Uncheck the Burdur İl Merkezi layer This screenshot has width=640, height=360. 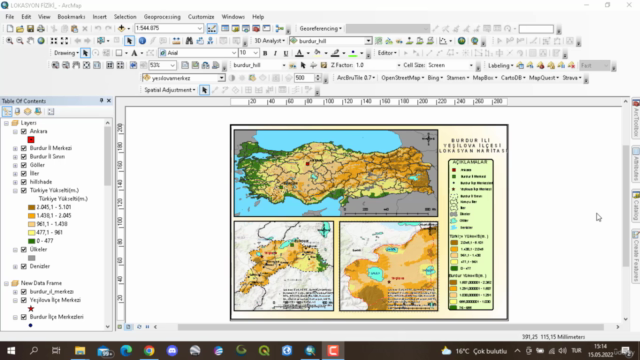24,148
